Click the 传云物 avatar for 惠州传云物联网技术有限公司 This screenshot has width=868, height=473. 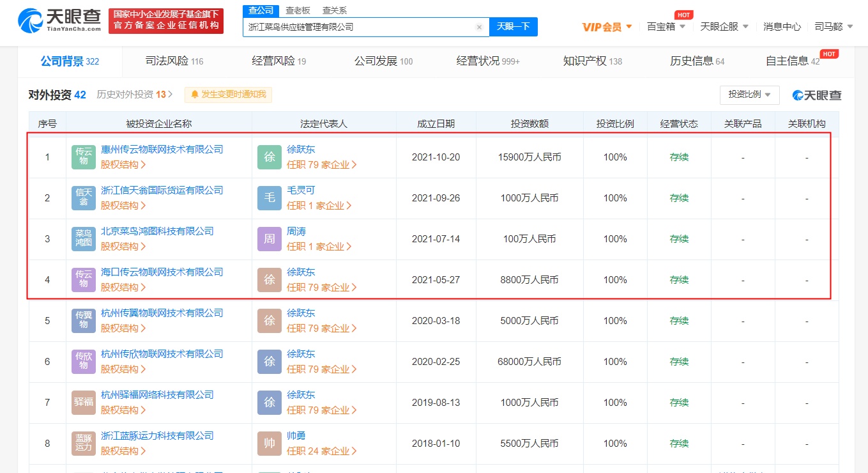pyautogui.click(x=84, y=157)
